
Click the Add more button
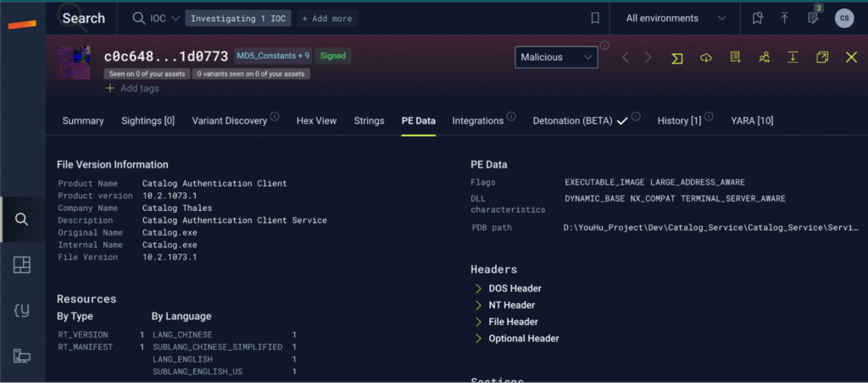click(x=326, y=18)
